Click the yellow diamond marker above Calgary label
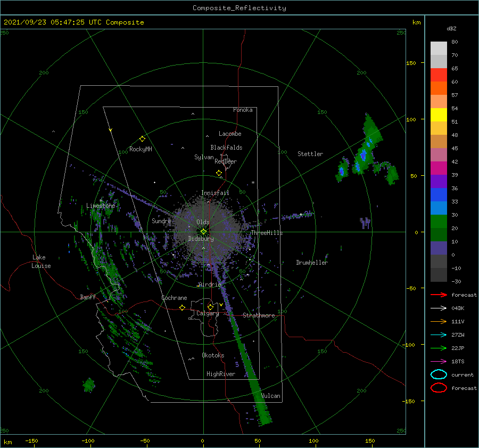479x448 pixels. point(210,307)
